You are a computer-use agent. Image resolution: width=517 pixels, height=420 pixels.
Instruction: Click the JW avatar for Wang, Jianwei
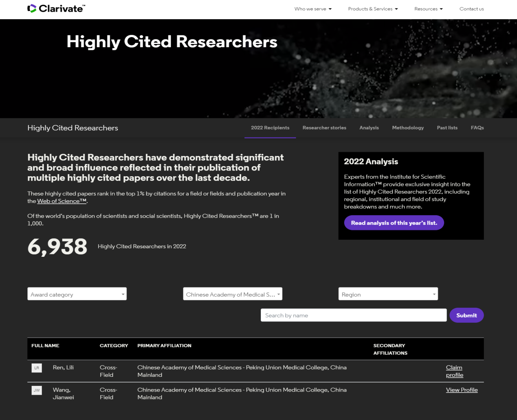click(37, 390)
